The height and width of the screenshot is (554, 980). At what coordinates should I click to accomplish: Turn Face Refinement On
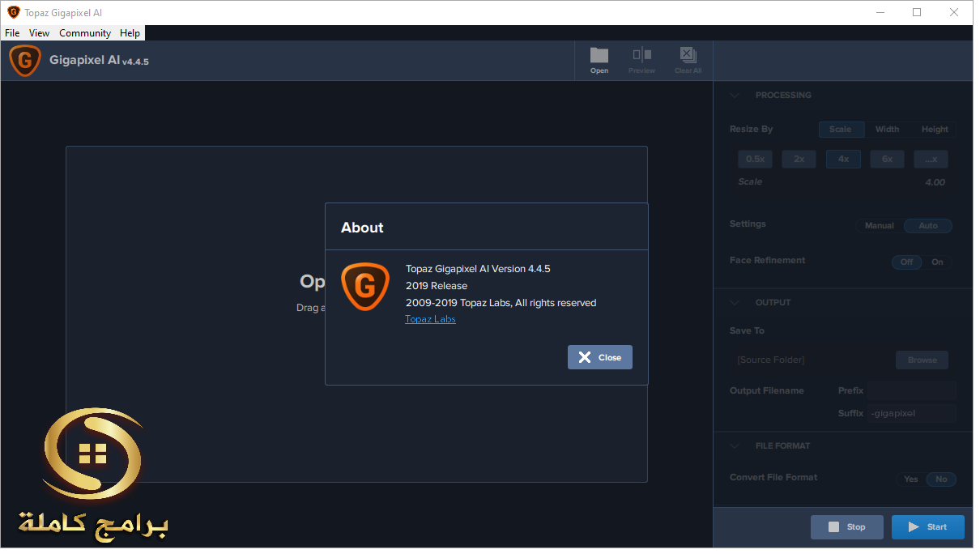tap(937, 262)
